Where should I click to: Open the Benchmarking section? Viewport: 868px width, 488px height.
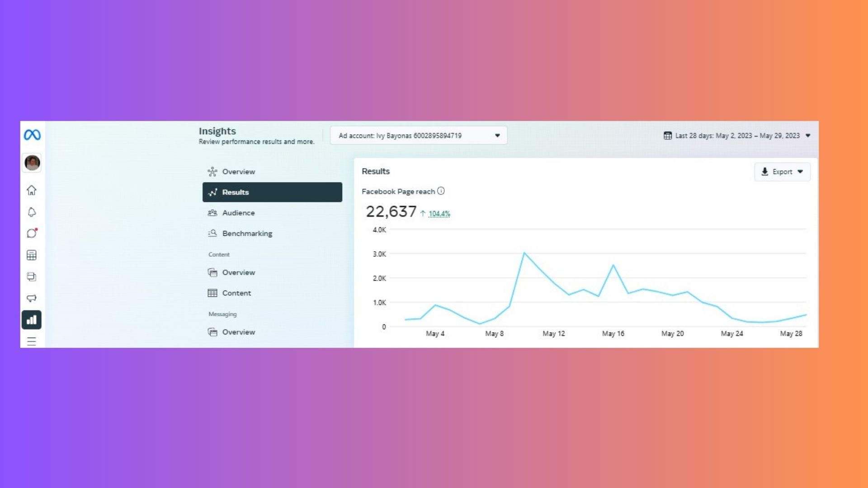(247, 234)
